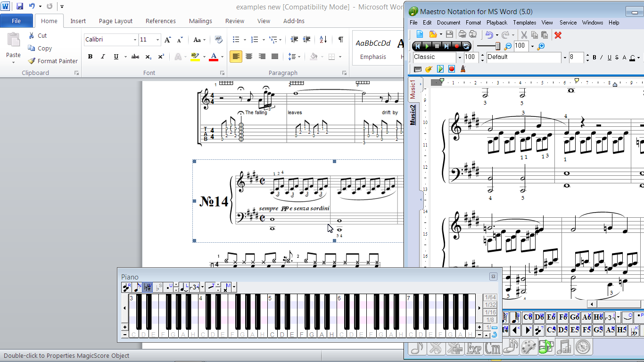Click the boxed green play icon
Screen dimensions: 644x362
click(x=440, y=69)
